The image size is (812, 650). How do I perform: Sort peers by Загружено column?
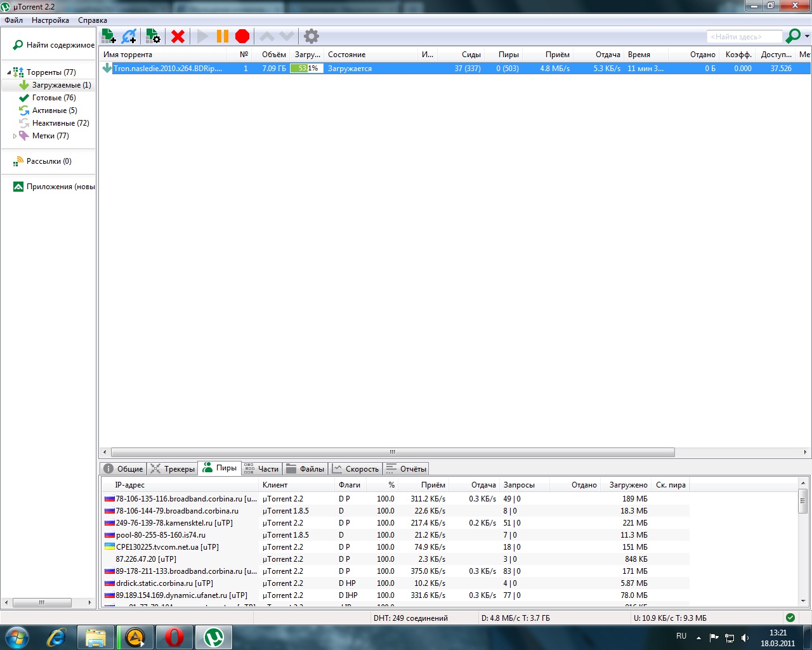pos(626,485)
